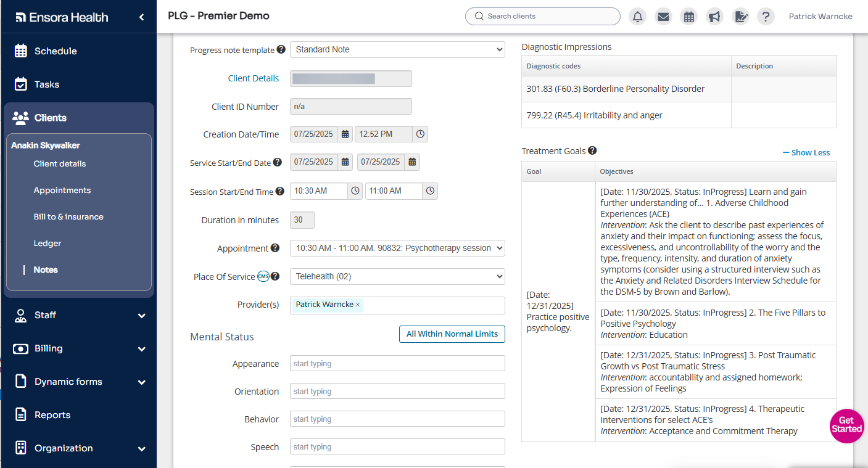Go to Ledger under client menu
Image resolution: width=868 pixels, height=468 pixels.
point(48,244)
